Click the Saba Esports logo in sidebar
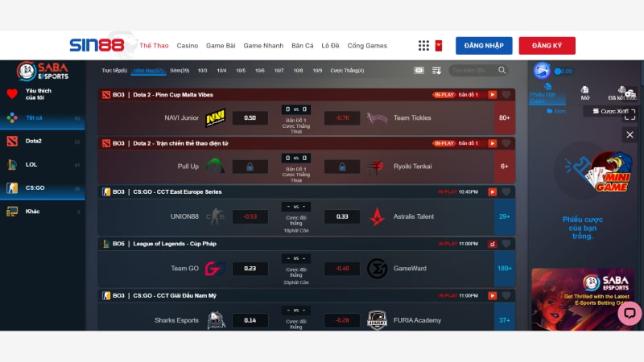This screenshot has height=362, width=644. 43,71
